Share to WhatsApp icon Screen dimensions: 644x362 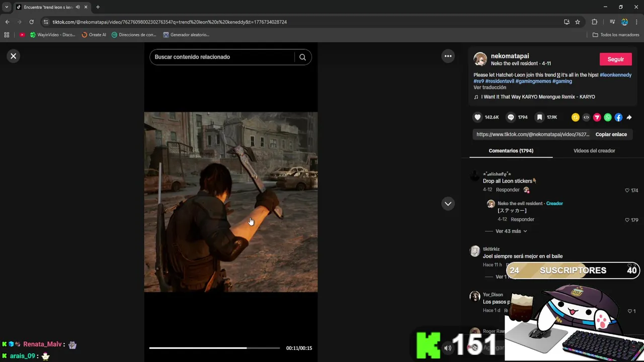[608, 117]
